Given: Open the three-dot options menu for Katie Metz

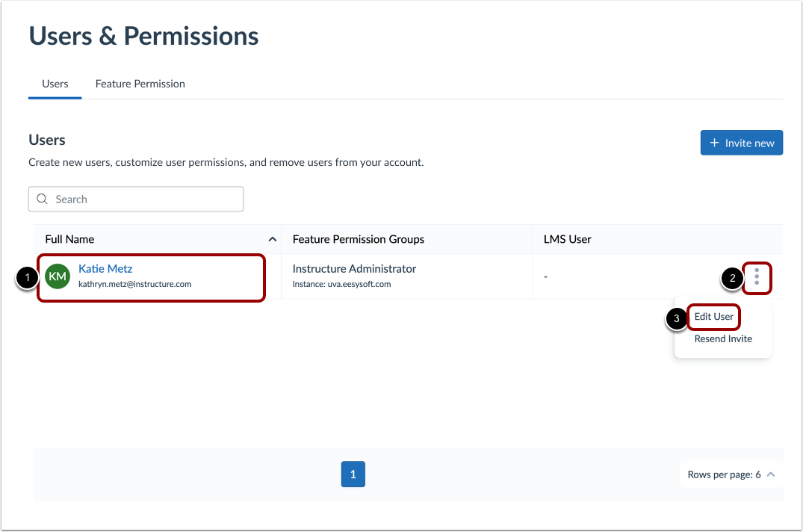Looking at the screenshot, I should click(x=757, y=277).
